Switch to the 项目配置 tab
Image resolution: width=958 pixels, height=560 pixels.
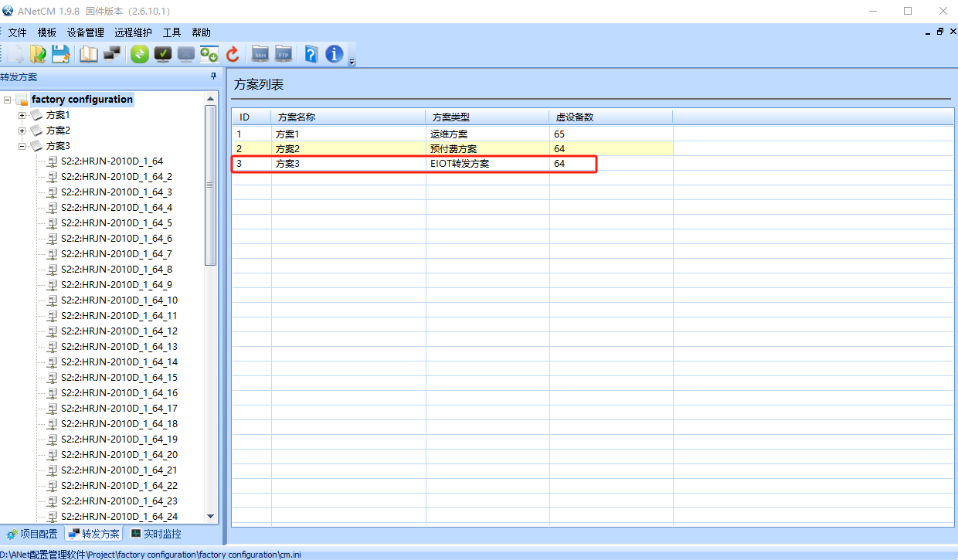coord(32,534)
